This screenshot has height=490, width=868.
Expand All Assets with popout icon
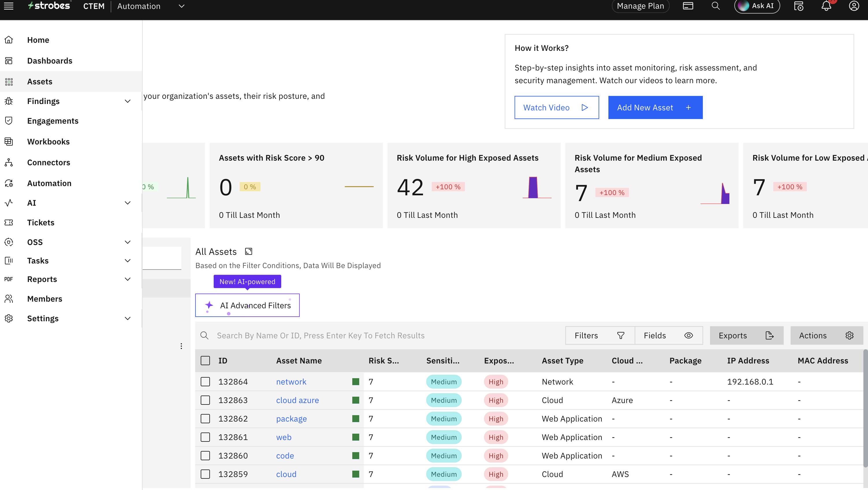click(x=249, y=251)
